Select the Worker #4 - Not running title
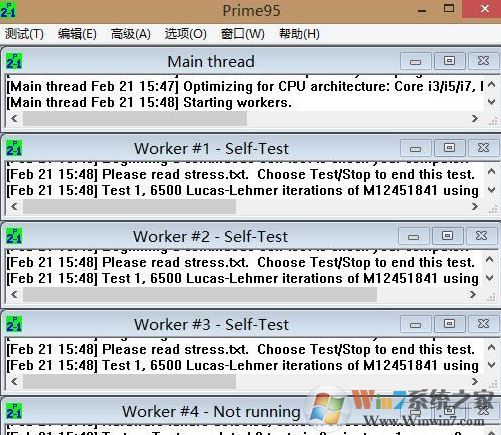The image size is (501, 435). (211, 411)
